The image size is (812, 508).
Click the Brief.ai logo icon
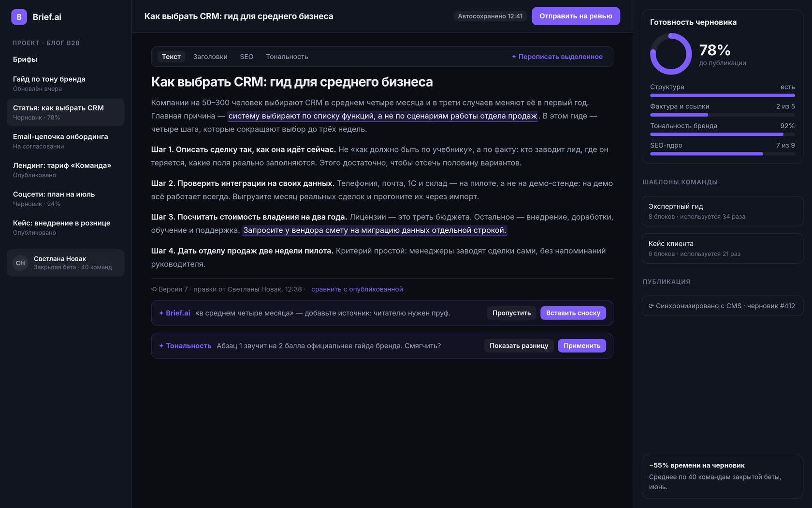tap(19, 17)
